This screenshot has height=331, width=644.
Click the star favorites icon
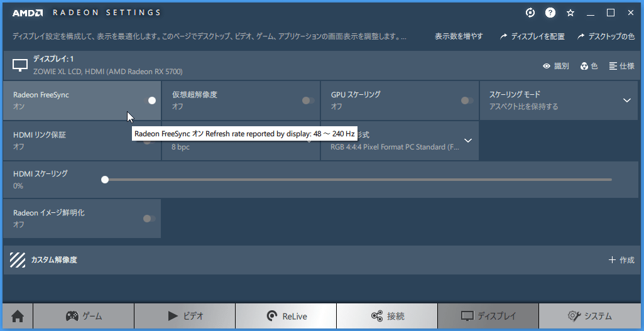click(570, 13)
